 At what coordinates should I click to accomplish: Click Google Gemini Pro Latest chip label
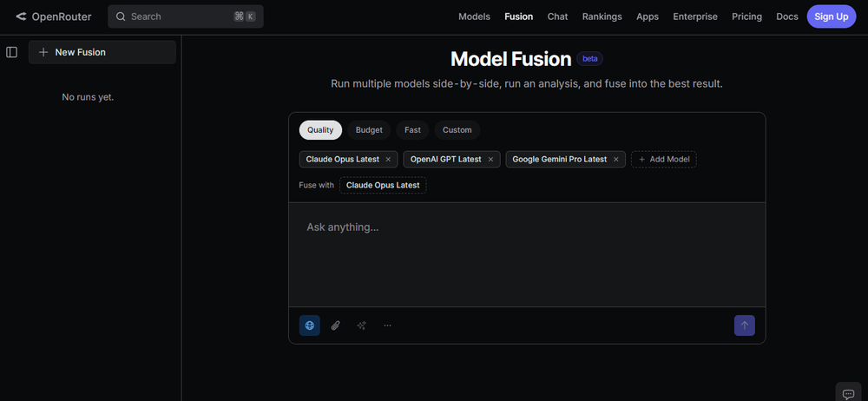[x=560, y=160]
